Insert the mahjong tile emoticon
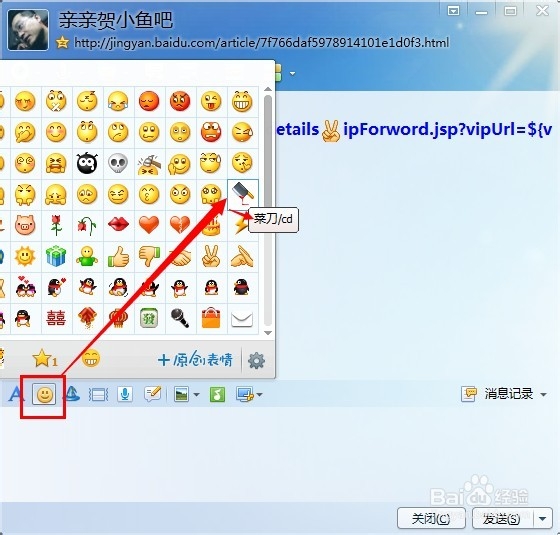The width and height of the screenshot is (560, 535). pos(149,318)
